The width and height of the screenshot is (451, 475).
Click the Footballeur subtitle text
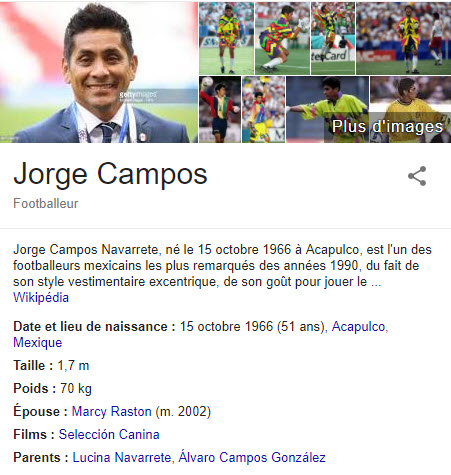(x=46, y=203)
